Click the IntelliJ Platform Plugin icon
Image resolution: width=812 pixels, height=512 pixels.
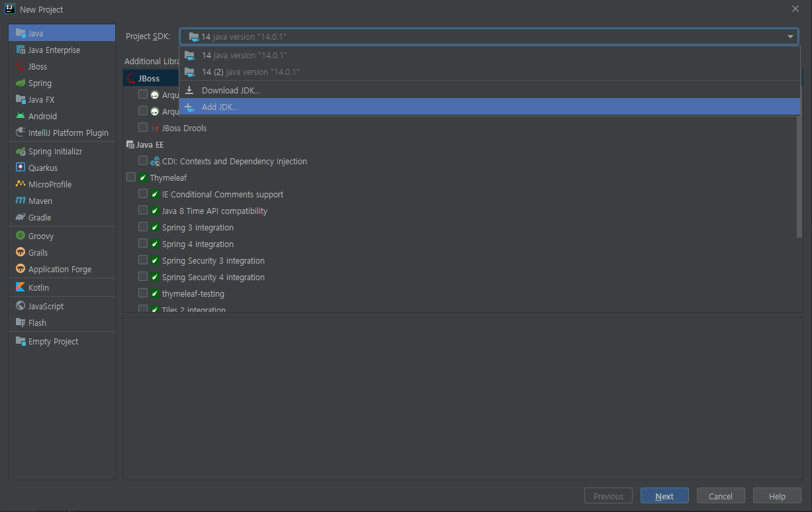(x=21, y=132)
